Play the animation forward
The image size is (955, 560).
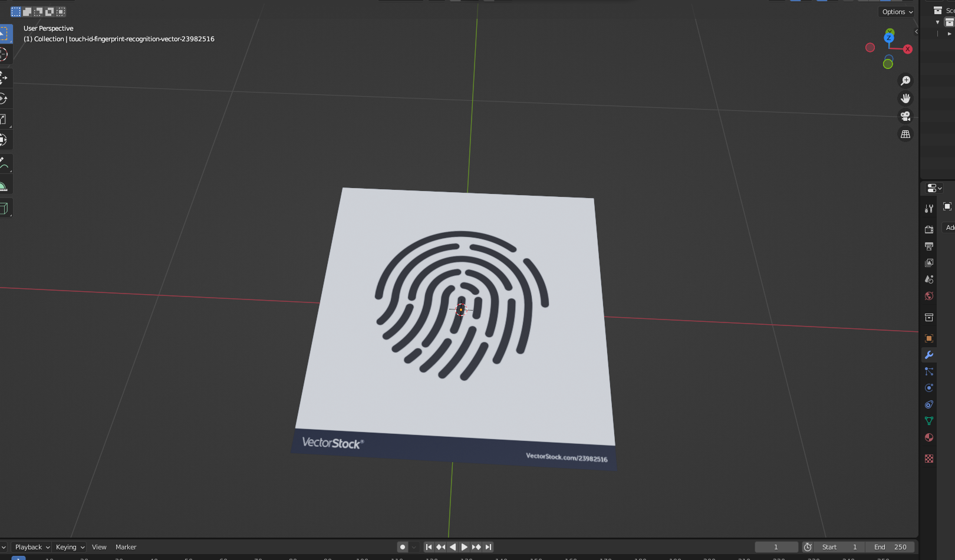(x=465, y=547)
